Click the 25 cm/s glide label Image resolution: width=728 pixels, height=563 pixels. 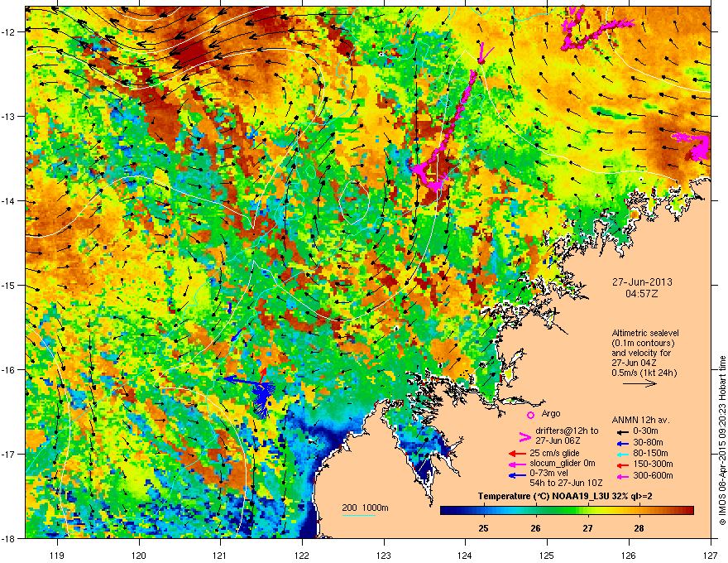click(x=555, y=453)
